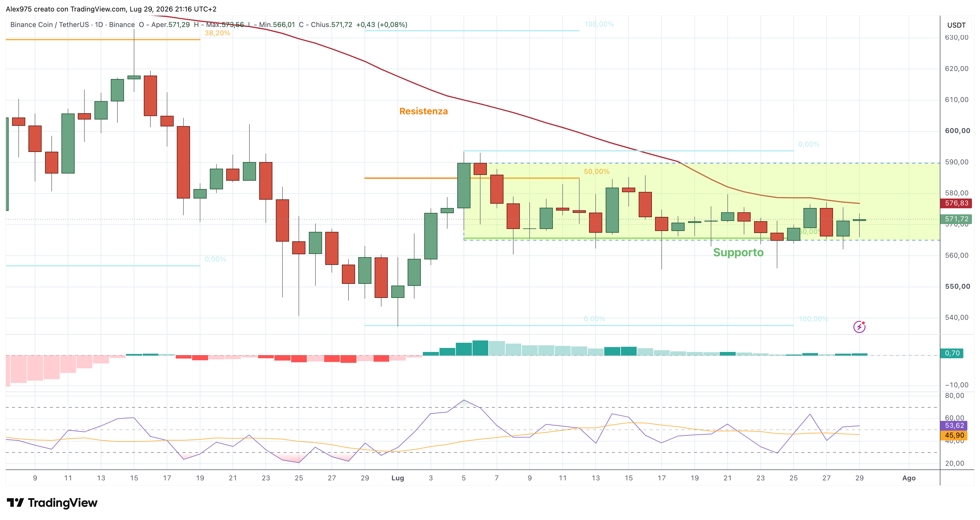The image size is (980, 520).
Task: Click the 550,00 price axis label
Action: pos(957,286)
